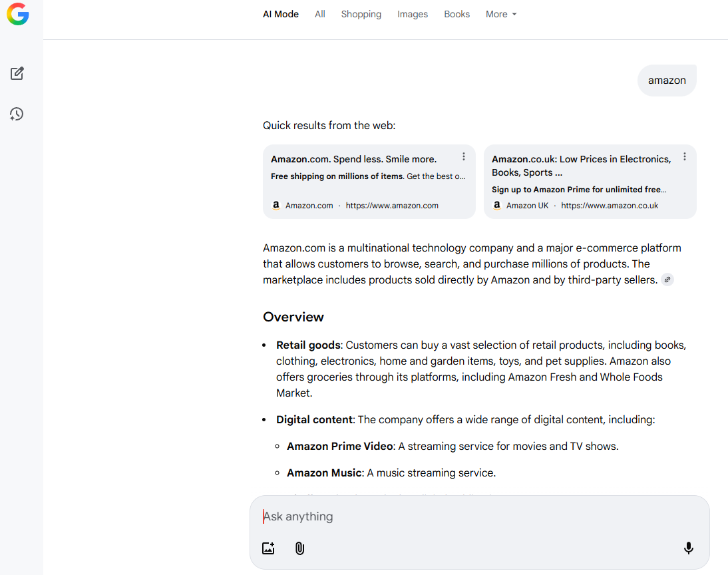Click the Google logo icon

click(x=18, y=14)
